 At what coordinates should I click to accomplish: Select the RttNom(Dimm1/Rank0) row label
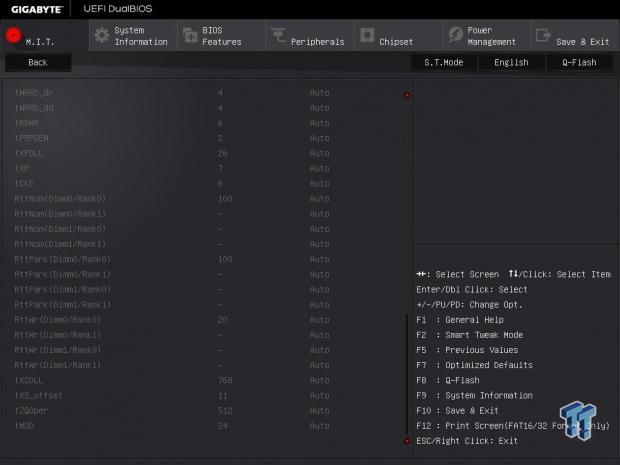coord(60,229)
